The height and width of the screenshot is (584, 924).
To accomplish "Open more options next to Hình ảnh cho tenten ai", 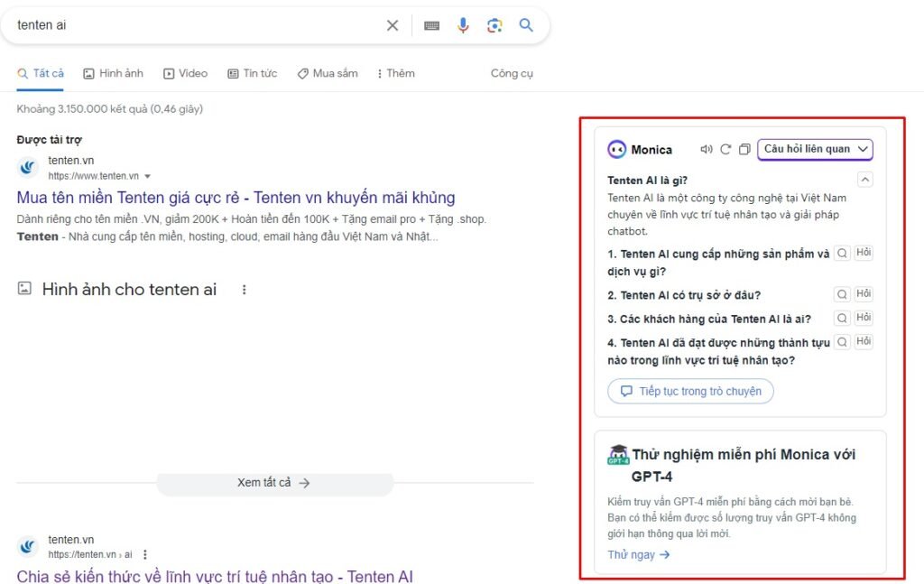I will pos(244,290).
